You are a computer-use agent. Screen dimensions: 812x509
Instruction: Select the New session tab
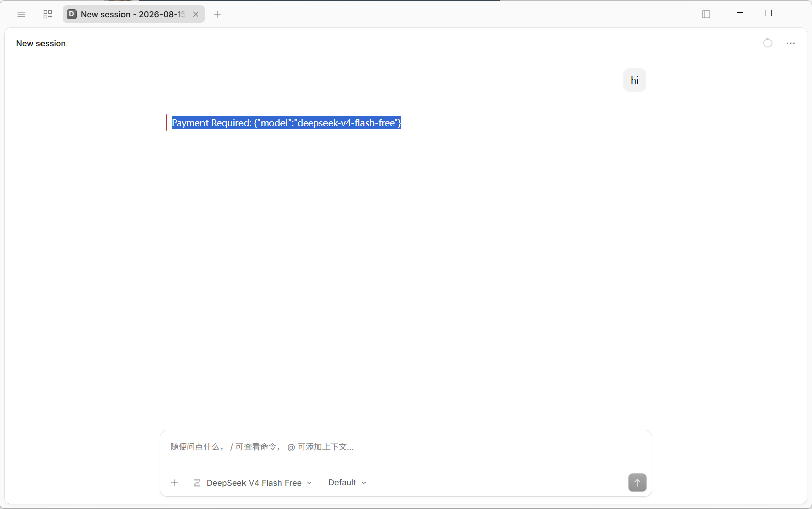134,14
